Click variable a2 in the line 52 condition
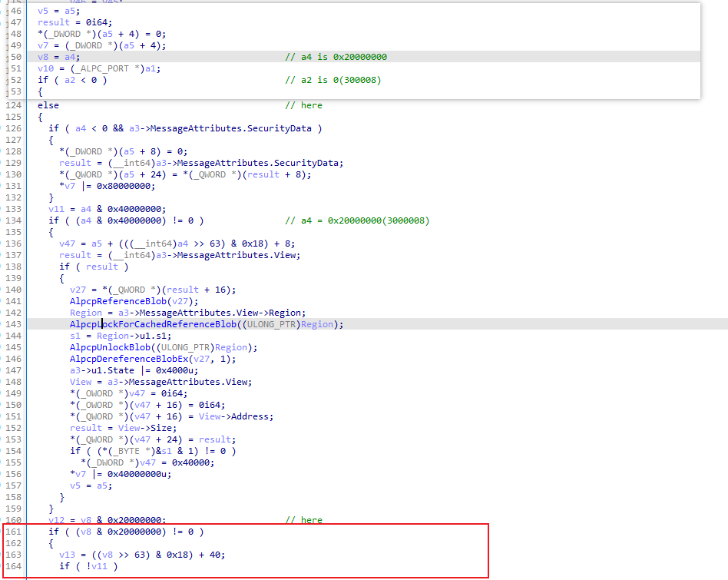 (70, 80)
